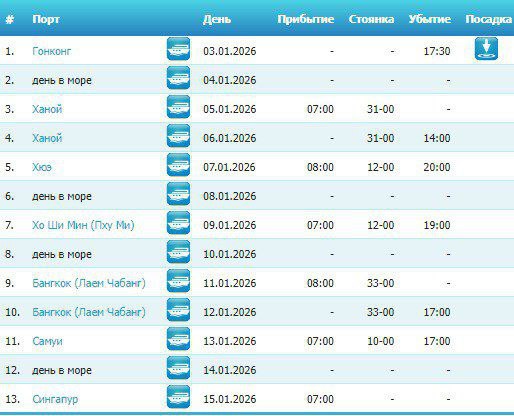This screenshot has height=416, width=514.
Task: Click the boarding download icon for Гонконг
Action: (486, 49)
